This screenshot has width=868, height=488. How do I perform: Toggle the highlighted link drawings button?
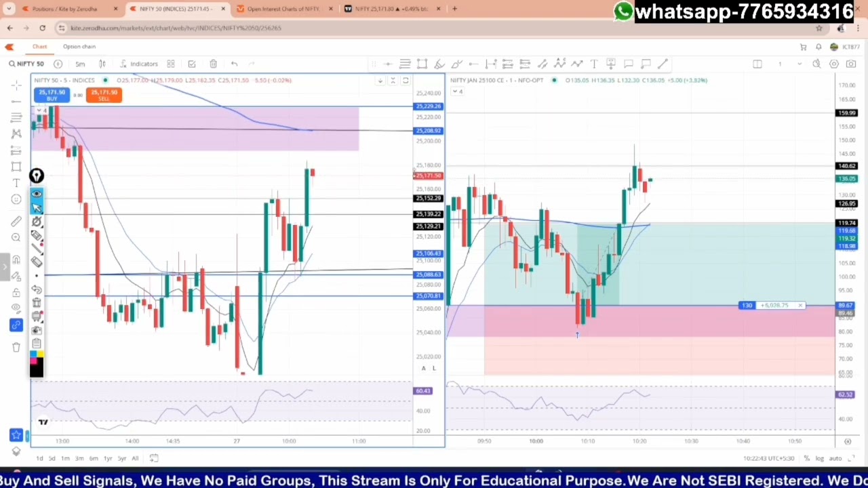16,325
